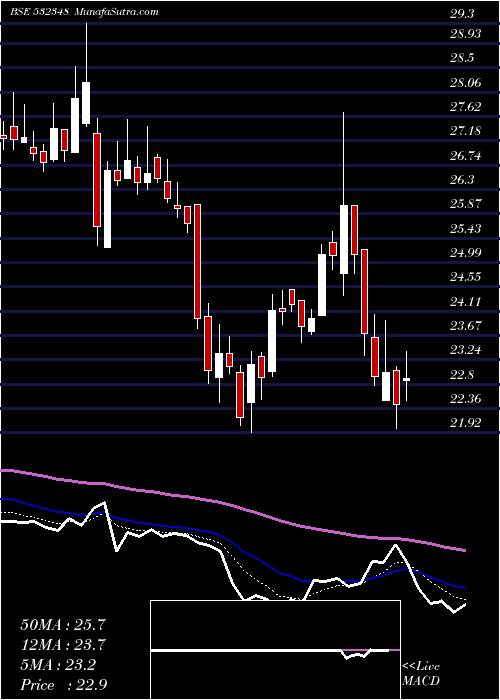Click the 5MA : 23.2 readout
The image size is (500, 700).
click(58, 665)
